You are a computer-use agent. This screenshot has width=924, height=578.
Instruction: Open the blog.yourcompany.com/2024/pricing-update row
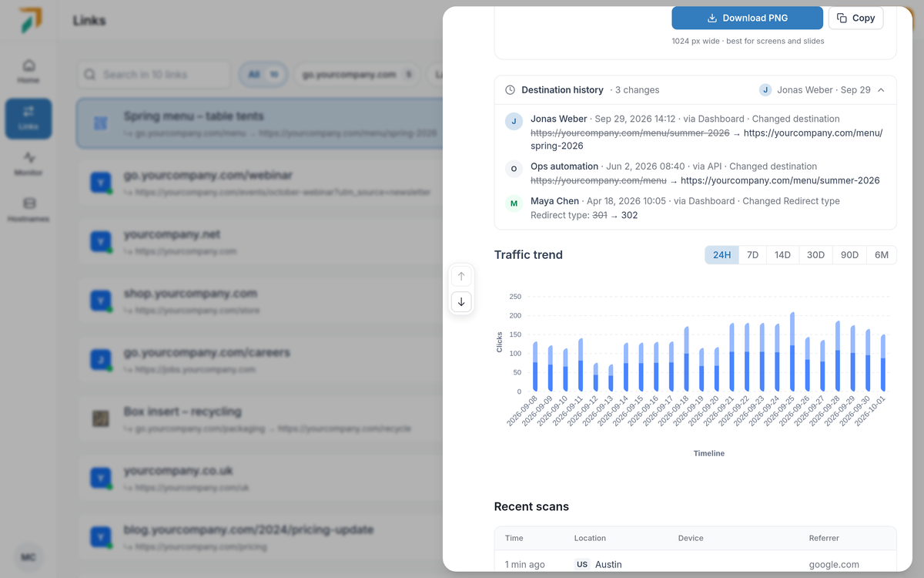point(260,538)
